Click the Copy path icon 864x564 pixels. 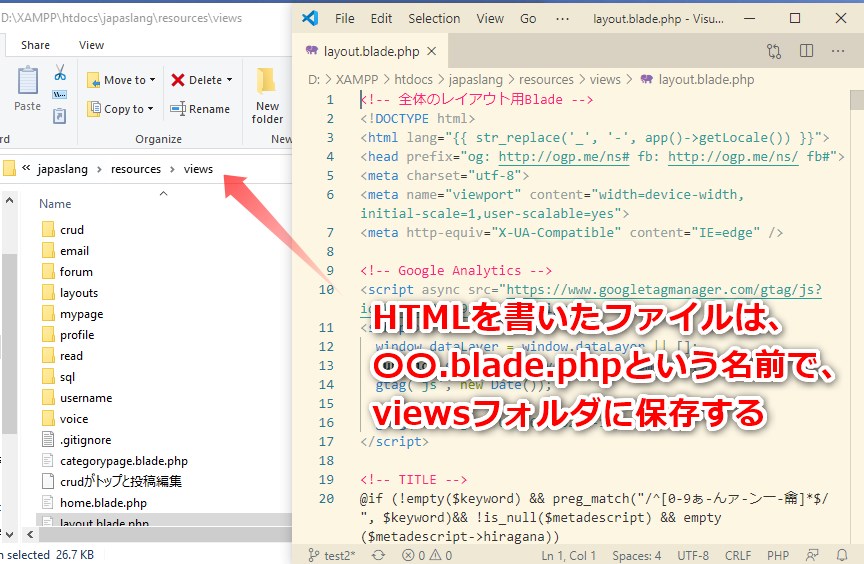60,95
